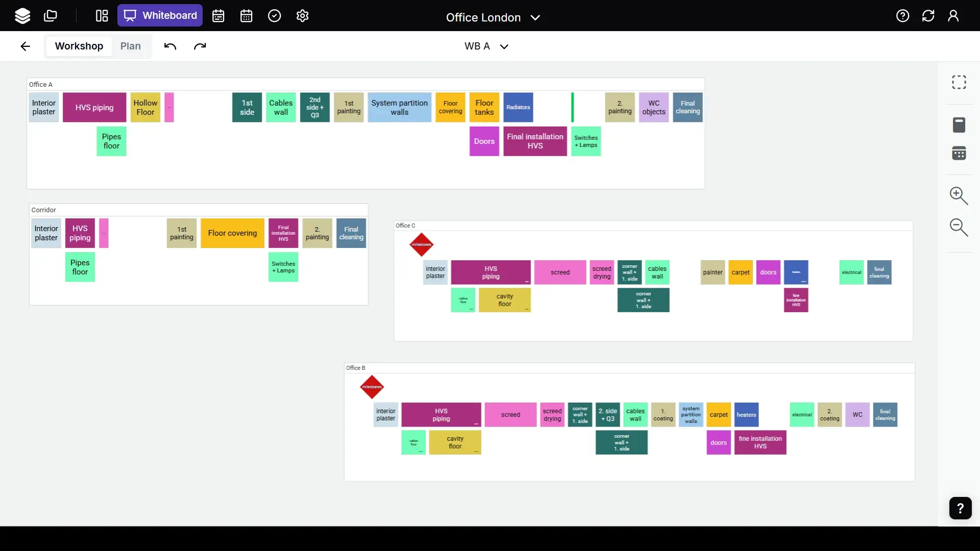Open the sticky note panel icon on the right sidebar

[960, 124]
